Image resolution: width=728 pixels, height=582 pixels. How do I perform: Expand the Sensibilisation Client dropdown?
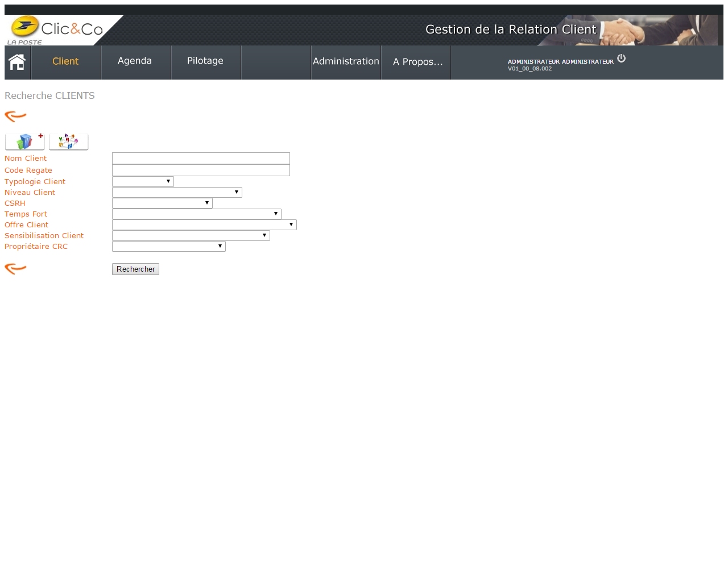[191, 236]
